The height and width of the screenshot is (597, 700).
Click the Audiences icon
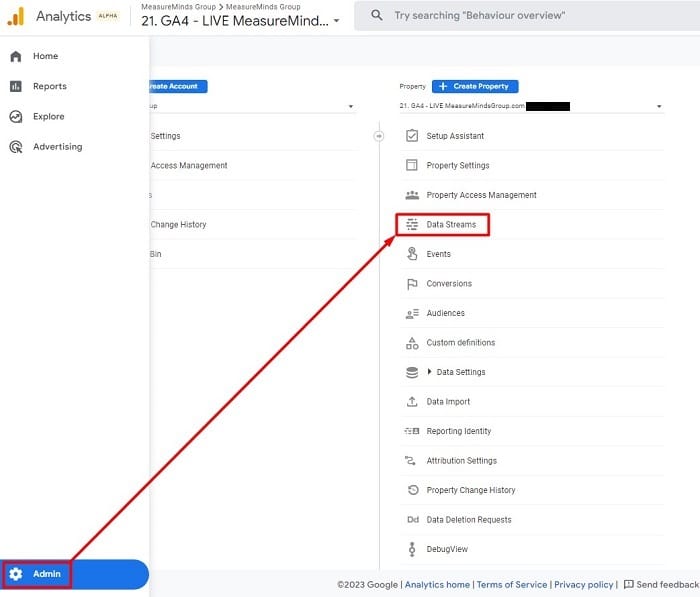click(412, 313)
